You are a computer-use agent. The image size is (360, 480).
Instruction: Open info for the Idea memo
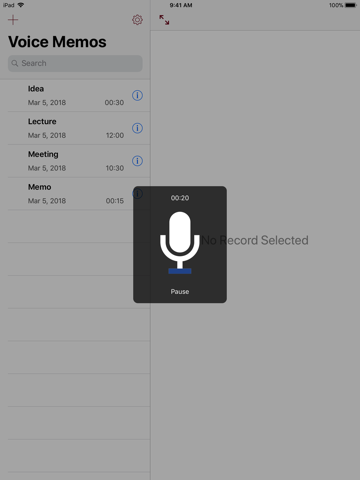click(137, 96)
